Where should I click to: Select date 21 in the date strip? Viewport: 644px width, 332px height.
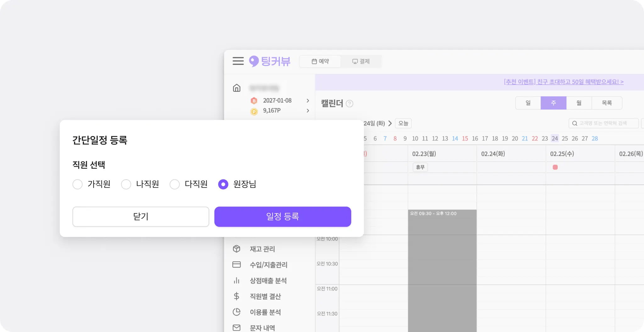coord(525,138)
